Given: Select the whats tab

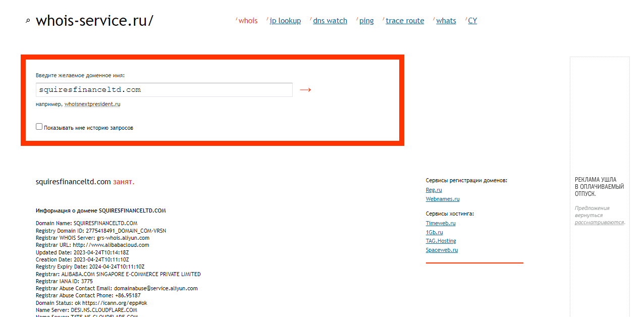Looking at the screenshot, I should pos(446,21).
